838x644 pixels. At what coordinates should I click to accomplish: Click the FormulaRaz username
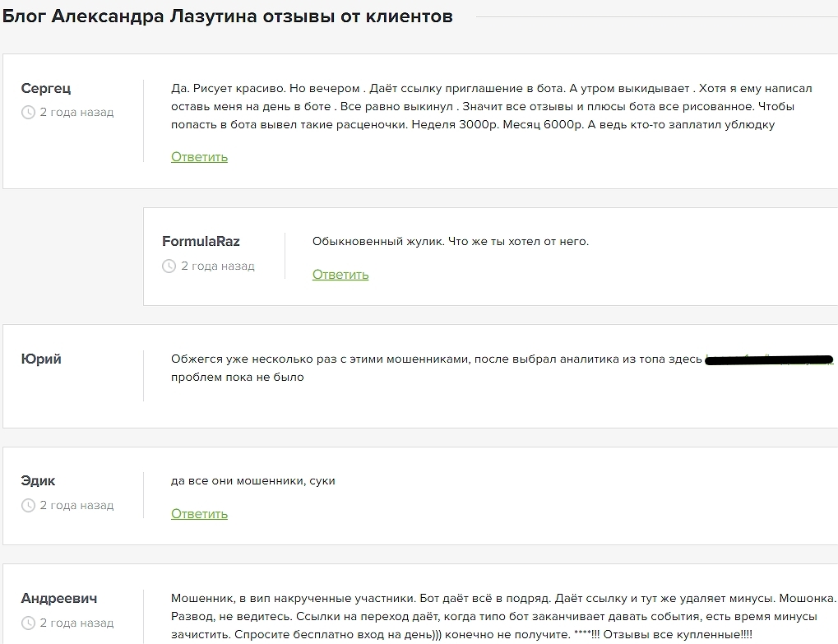[x=201, y=242]
